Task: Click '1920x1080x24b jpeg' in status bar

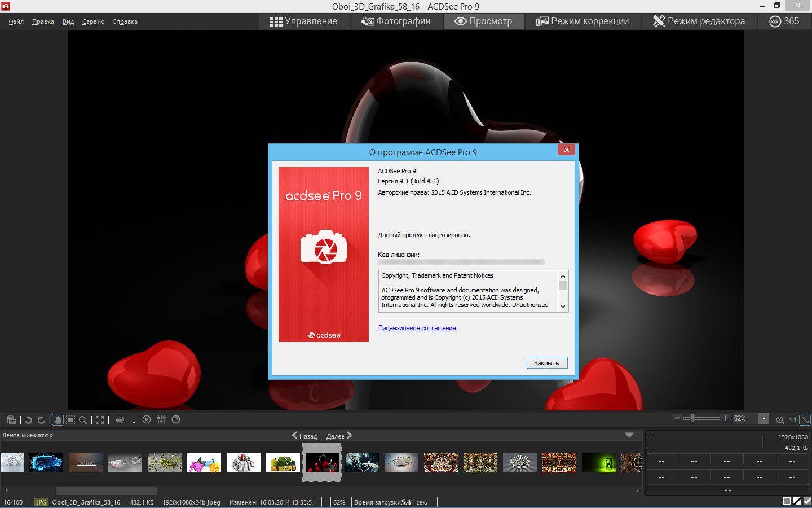Action: (x=191, y=502)
